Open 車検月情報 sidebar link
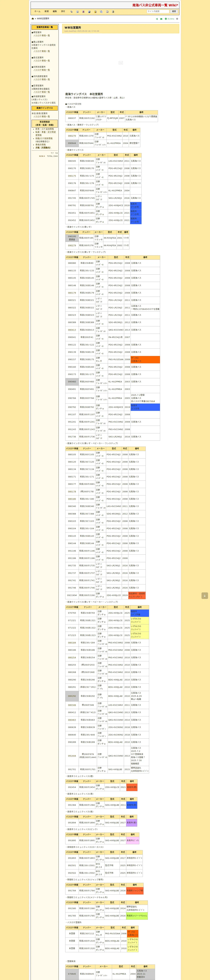The width and height of the screenshot is (210, 980). tap(40, 145)
